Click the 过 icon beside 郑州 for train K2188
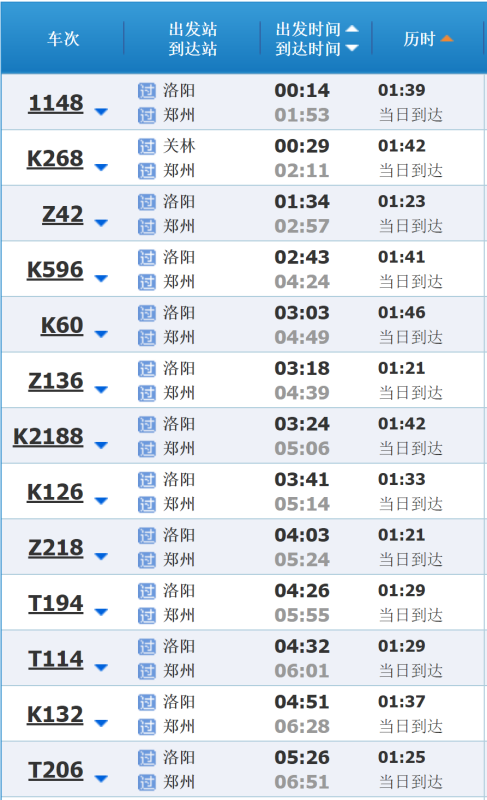The height and width of the screenshot is (800, 487). point(147,449)
